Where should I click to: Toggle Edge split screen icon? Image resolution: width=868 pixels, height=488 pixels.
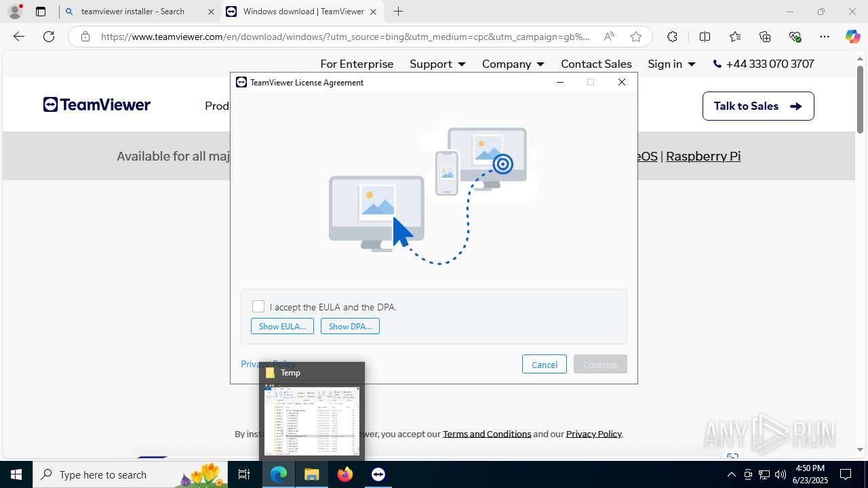[x=705, y=37]
